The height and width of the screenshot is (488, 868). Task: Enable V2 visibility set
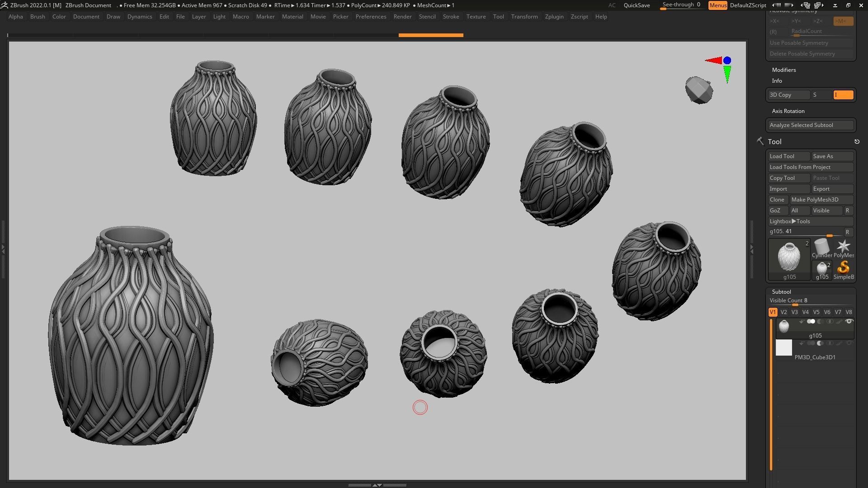point(783,312)
